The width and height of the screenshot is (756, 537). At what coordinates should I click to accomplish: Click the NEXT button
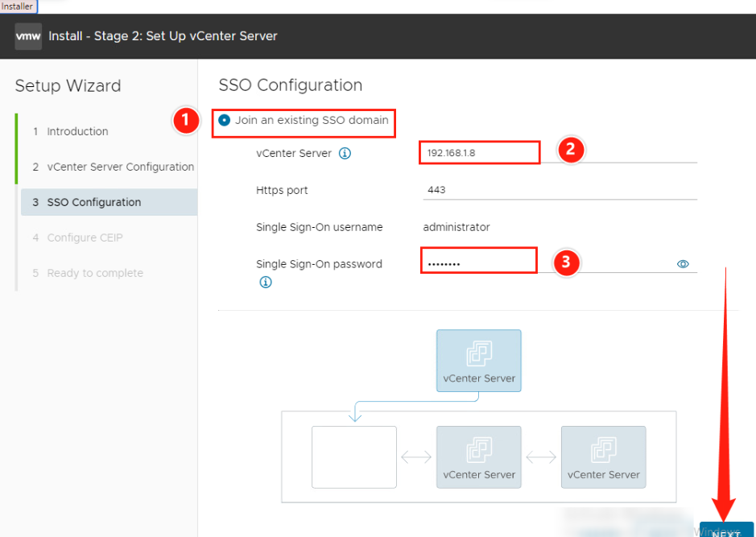(x=727, y=531)
